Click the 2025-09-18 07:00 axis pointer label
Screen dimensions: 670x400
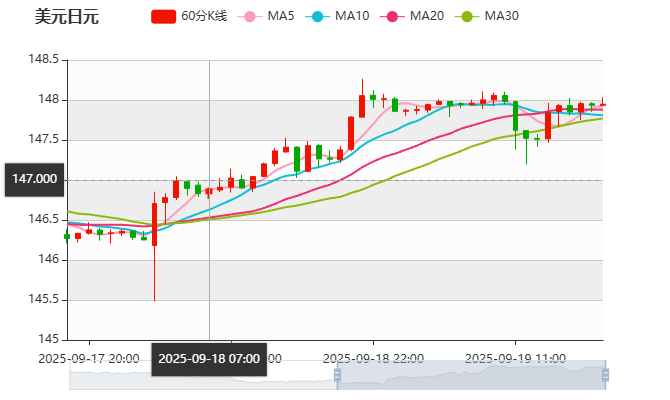pyautogui.click(x=209, y=358)
